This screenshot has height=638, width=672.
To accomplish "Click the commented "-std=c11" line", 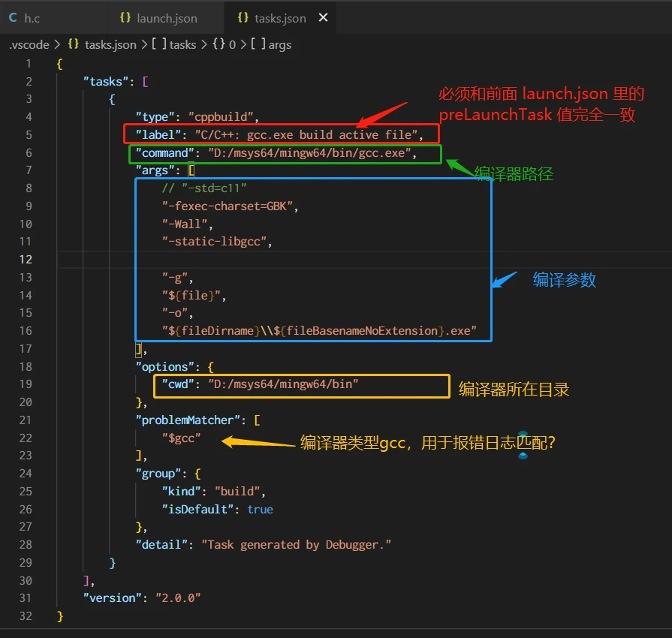I will (x=204, y=188).
